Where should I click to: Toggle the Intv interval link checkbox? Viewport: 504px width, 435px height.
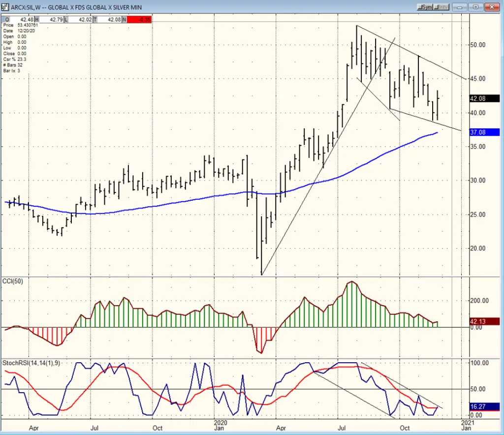pos(441,7)
